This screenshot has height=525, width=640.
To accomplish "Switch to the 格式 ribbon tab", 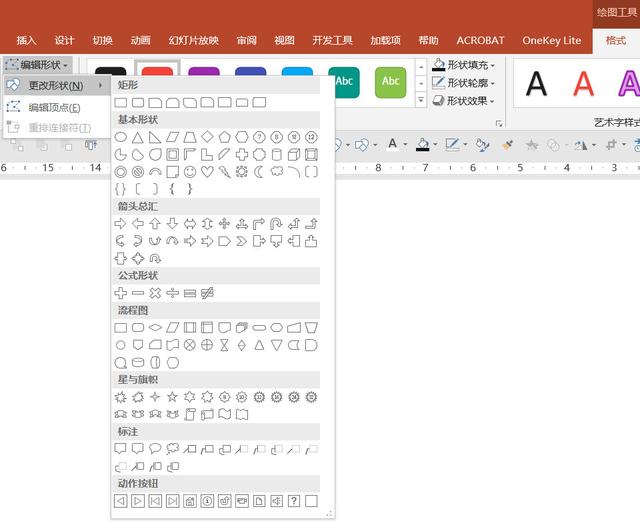I will [616, 40].
